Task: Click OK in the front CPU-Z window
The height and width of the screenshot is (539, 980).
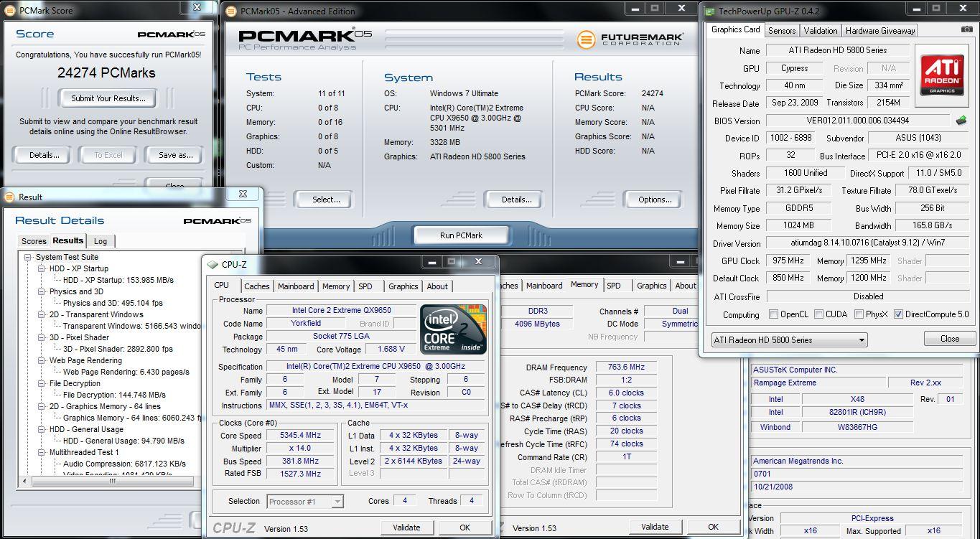Action: point(465,528)
